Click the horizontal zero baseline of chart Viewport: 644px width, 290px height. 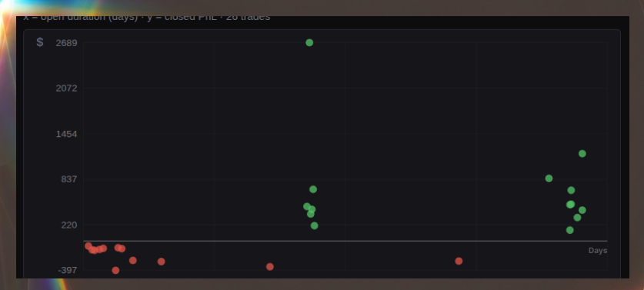click(345, 241)
